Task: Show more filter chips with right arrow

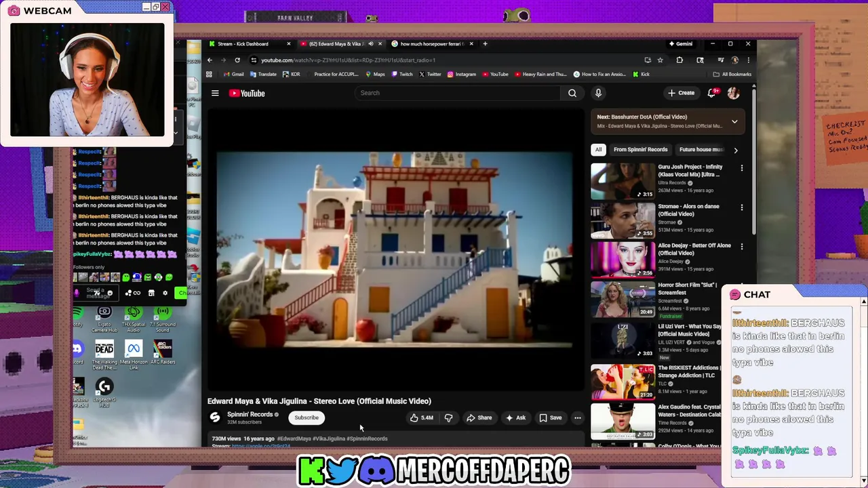Action: point(736,150)
